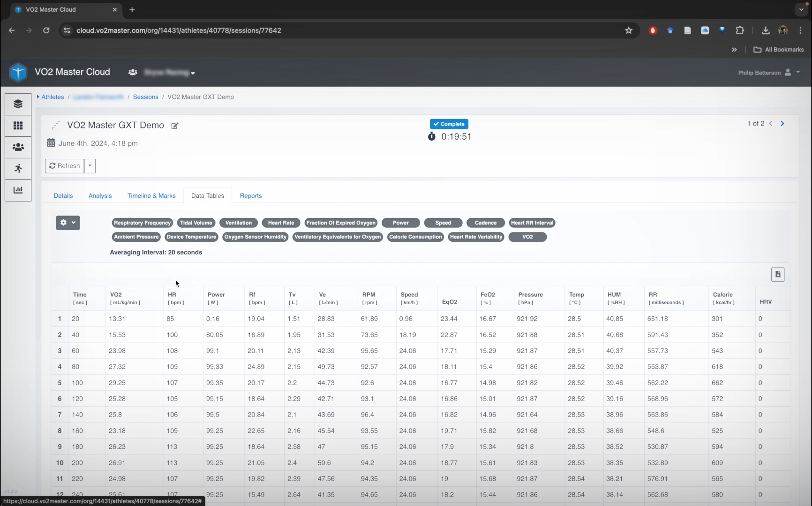Open the All Bookmarks folder
The width and height of the screenshot is (812, 506).
[x=779, y=50]
